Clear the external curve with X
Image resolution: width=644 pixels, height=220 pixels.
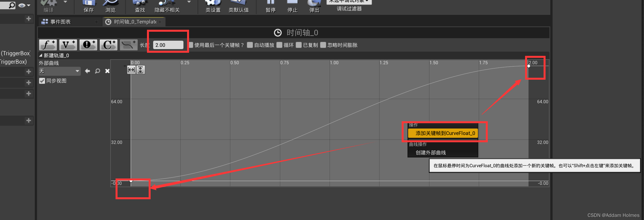tap(107, 71)
